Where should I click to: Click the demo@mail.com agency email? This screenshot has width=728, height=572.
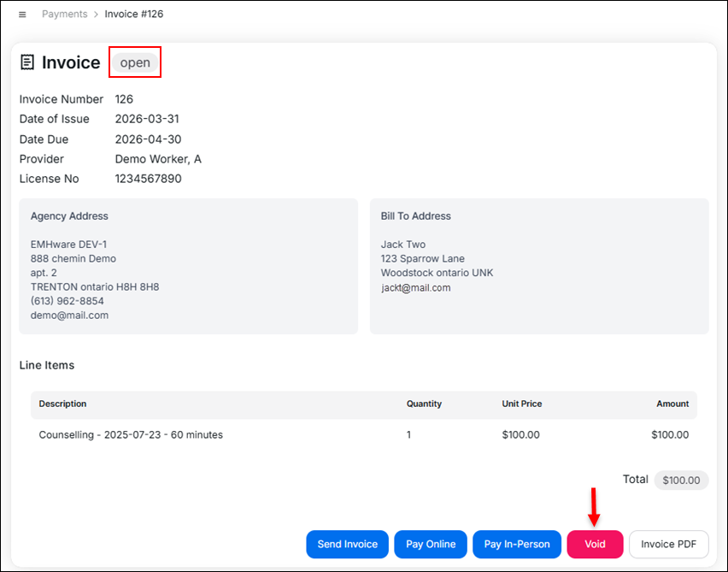[69, 315]
